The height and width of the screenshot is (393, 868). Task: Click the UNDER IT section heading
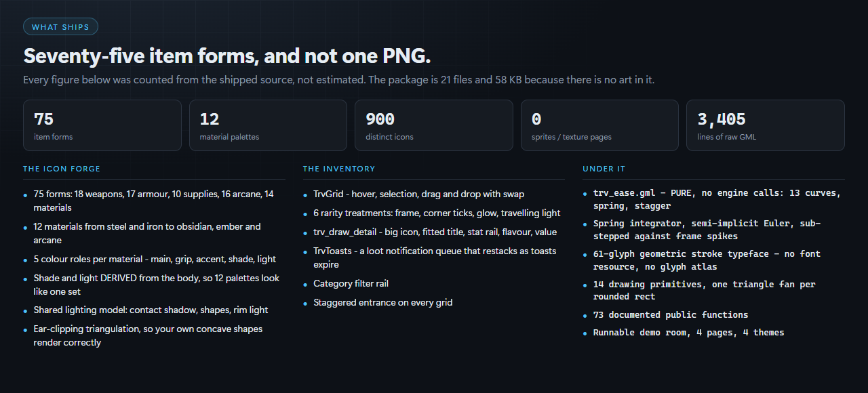tap(604, 169)
